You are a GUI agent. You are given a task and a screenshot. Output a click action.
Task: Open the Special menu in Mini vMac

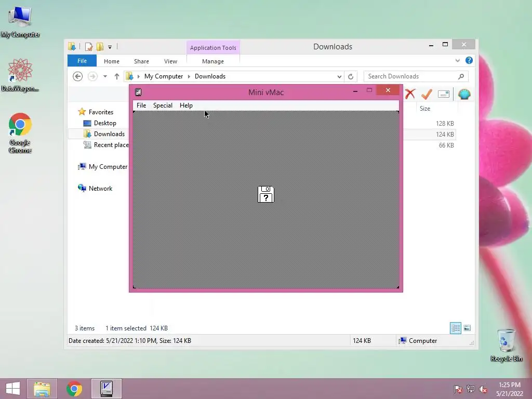pos(163,105)
